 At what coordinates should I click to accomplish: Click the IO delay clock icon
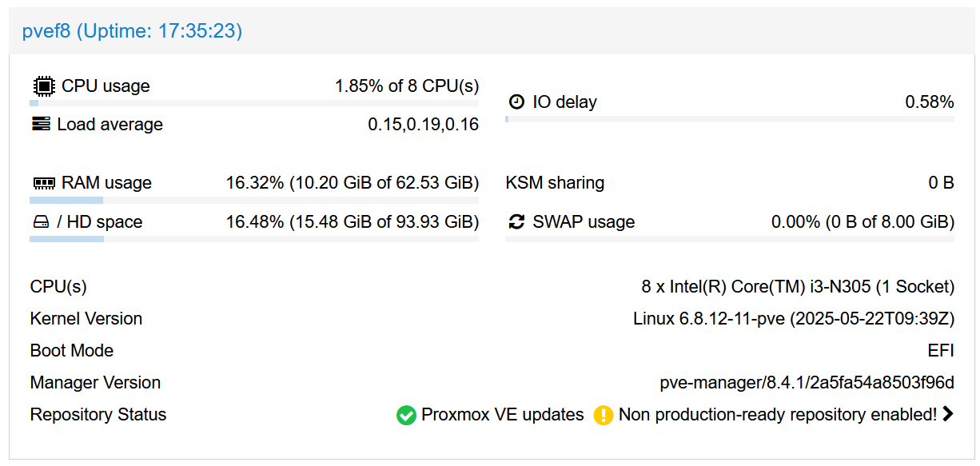[x=517, y=102]
